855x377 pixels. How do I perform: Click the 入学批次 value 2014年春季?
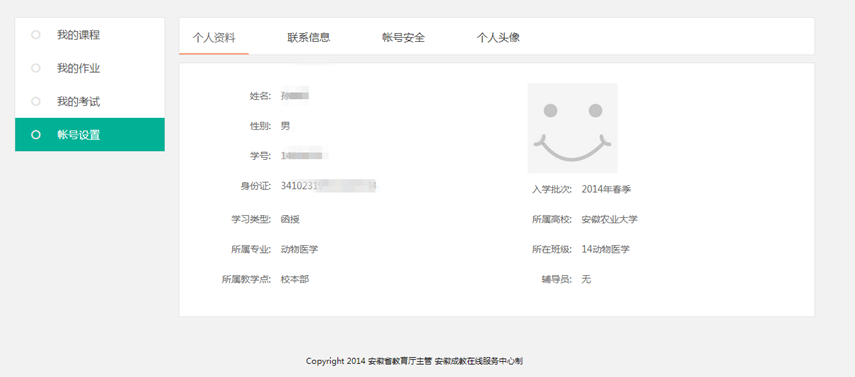tap(606, 189)
